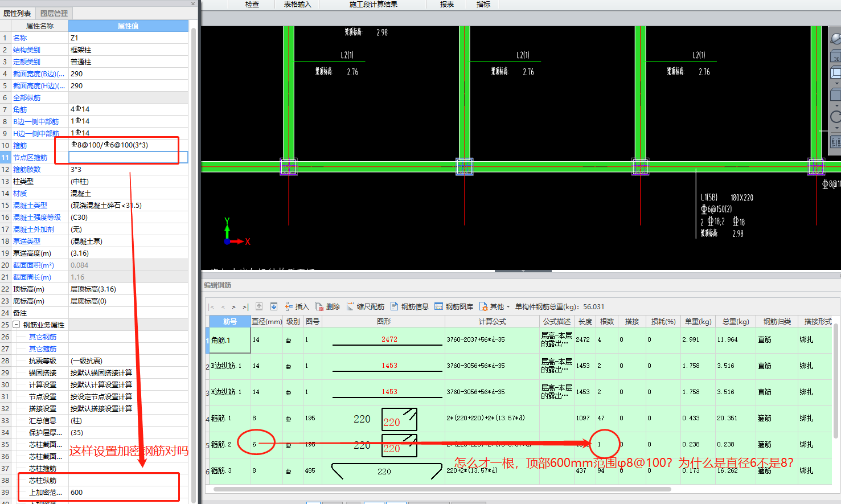841x504 pixels.
Task: Click the 名称 property link
Action: 20,38
